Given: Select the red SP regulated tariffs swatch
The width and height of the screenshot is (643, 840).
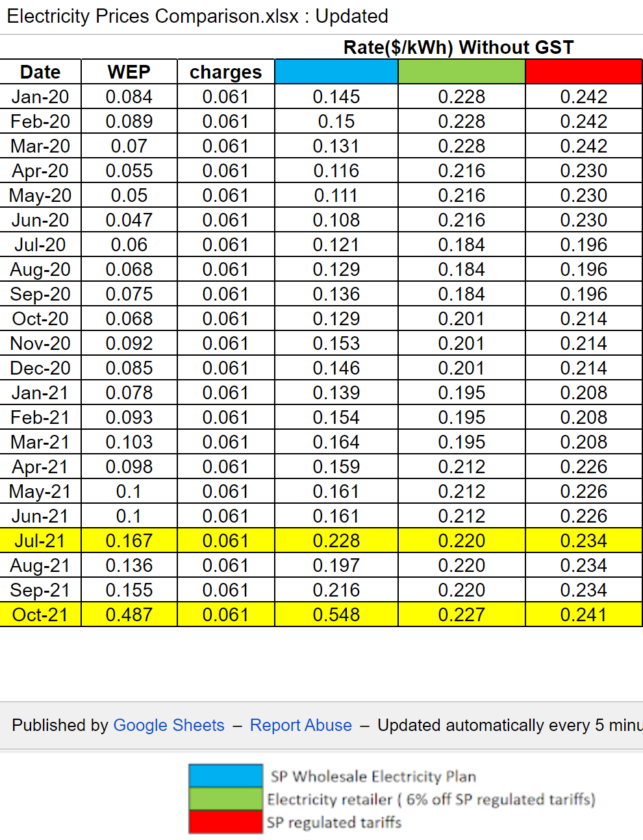Looking at the screenshot, I should tap(225, 822).
